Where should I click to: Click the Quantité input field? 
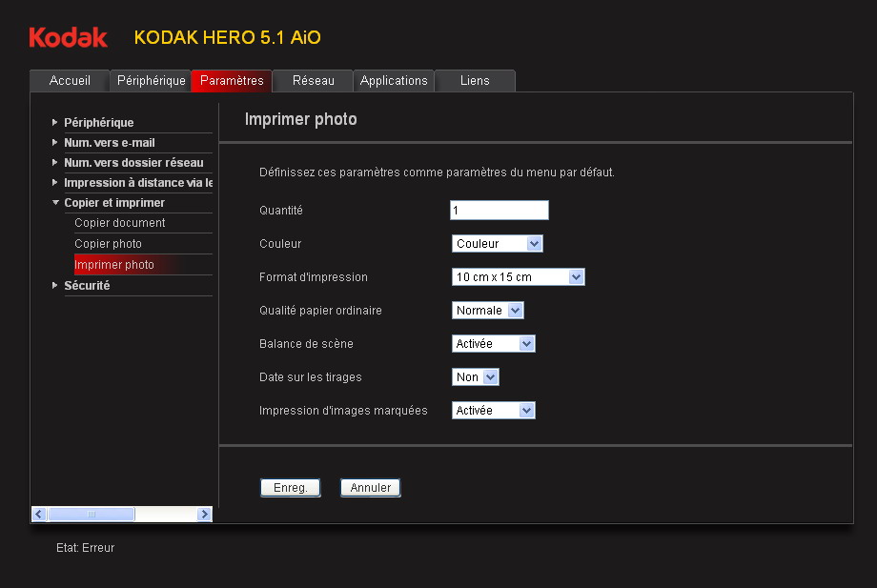tap(500, 211)
